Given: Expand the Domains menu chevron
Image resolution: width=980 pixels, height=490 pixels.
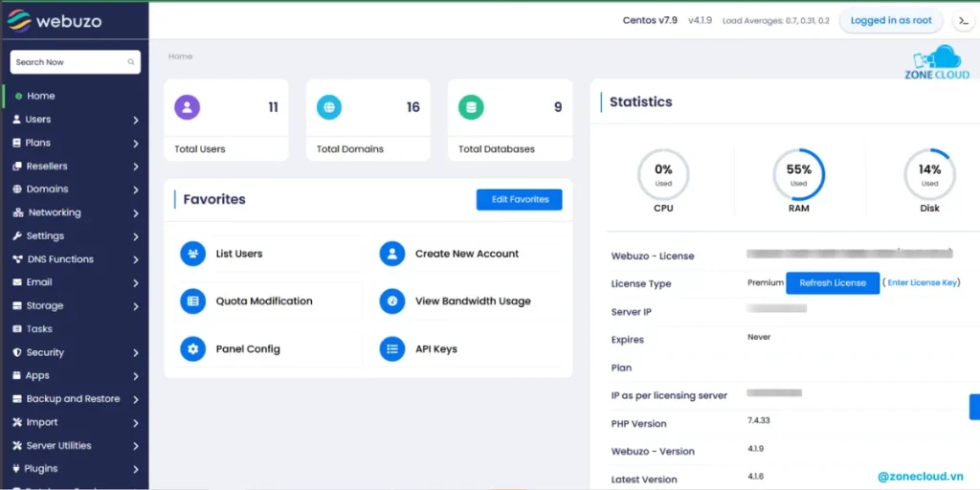Looking at the screenshot, I should [136, 190].
